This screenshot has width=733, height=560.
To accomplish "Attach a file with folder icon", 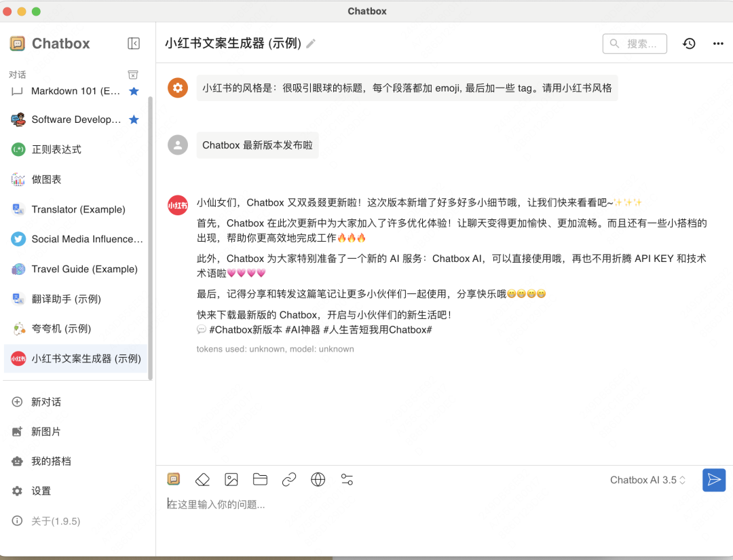I will (x=261, y=480).
